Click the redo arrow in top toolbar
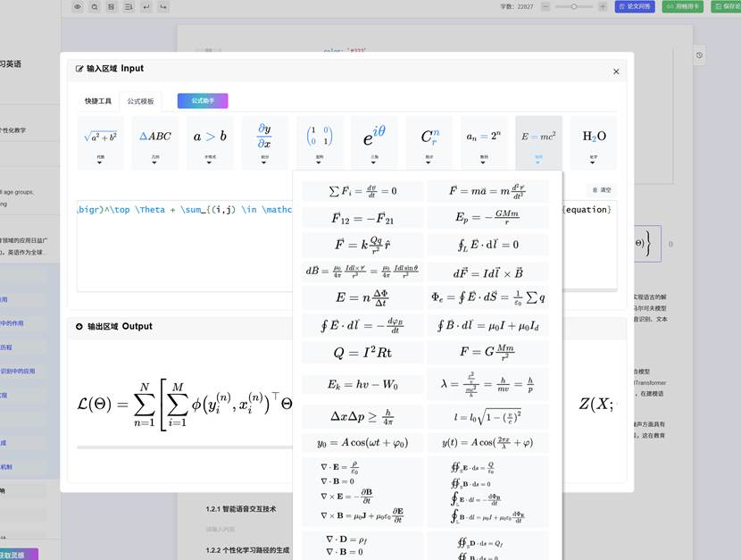This screenshot has width=741, height=560. (x=163, y=6)
